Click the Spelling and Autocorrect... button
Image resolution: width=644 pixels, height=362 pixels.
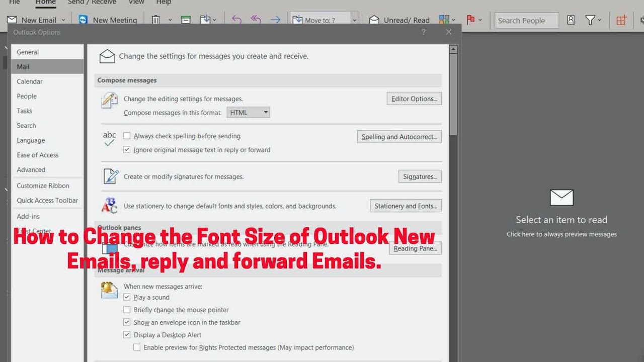399,137
